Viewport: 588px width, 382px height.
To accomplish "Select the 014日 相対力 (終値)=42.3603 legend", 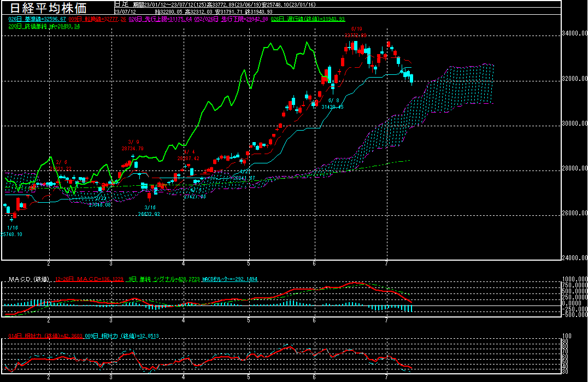I will click(45, 336).
